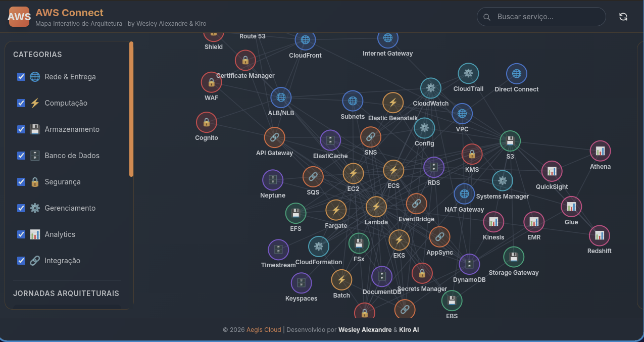Disable the Rede & Entrega category
Viewport: 644px width, 342px height.
[21, 76]
